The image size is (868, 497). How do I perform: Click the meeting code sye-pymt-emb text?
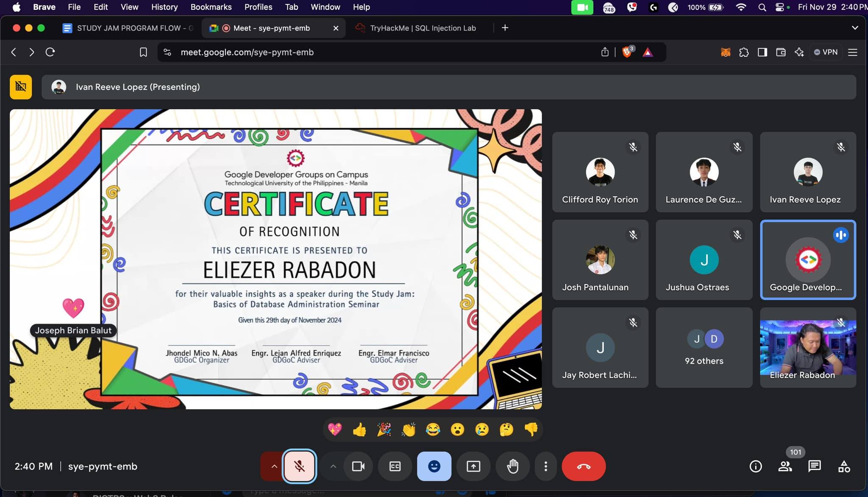coord(103,466)
